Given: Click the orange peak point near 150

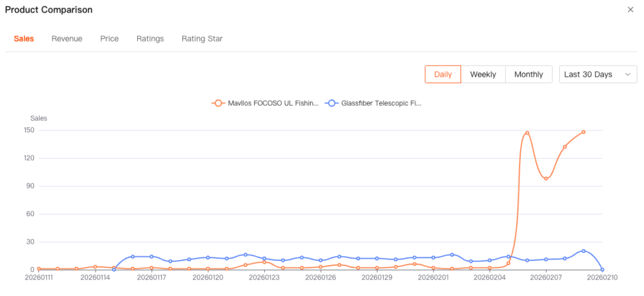Looking at the screenshot, I should [x=527, y=133].
